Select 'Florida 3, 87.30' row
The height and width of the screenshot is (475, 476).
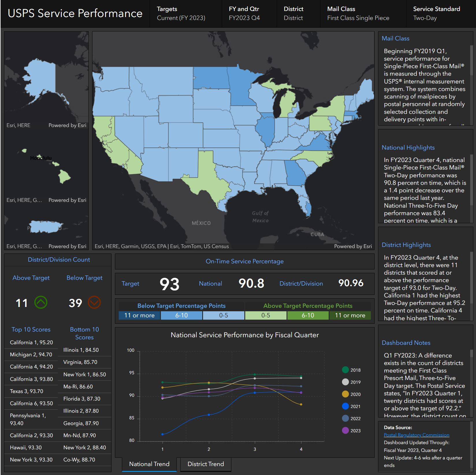(x=84, y=399)
